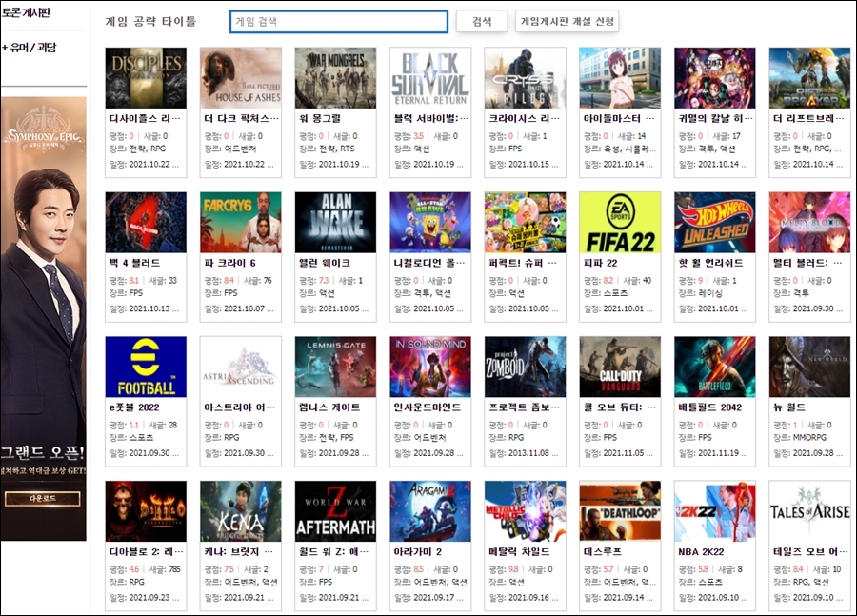Click the 핫 휠 언리쉬드 title link
This screenshot has height=616, width=857.
point(711,263)
